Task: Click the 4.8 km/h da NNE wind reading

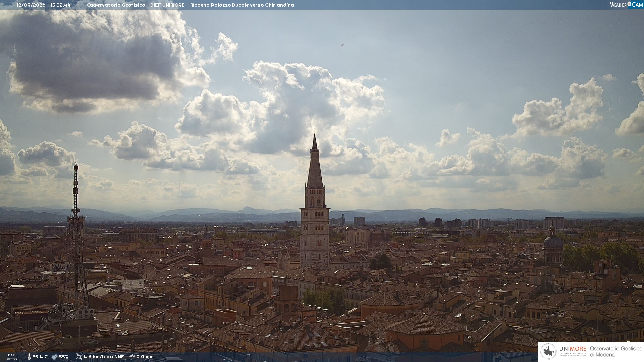Action: point(104,357)
